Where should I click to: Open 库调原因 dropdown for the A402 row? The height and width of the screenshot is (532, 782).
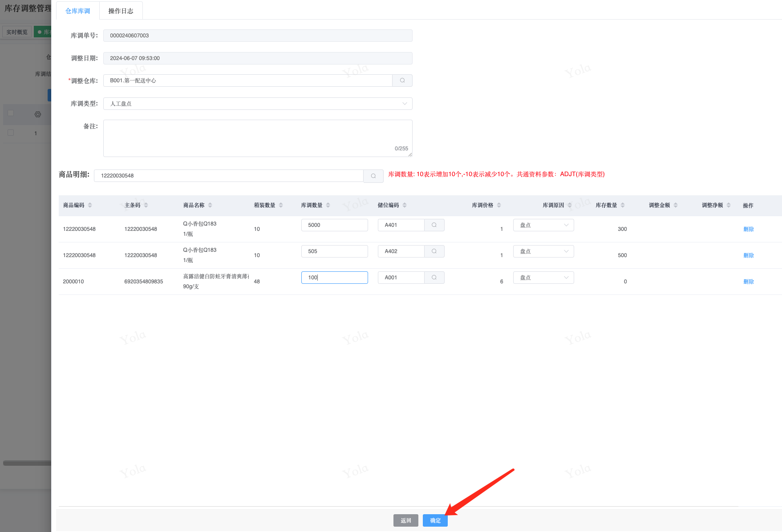(x=543, y=251)
